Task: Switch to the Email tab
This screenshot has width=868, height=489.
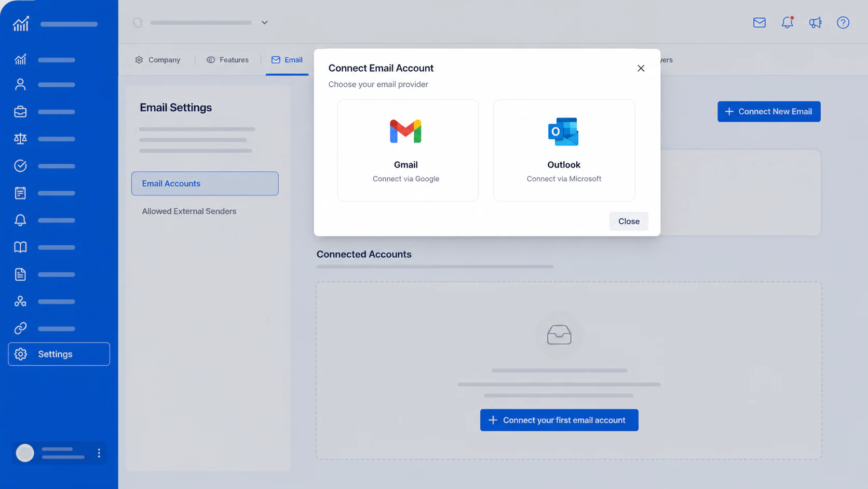Action: click(287, 60)
